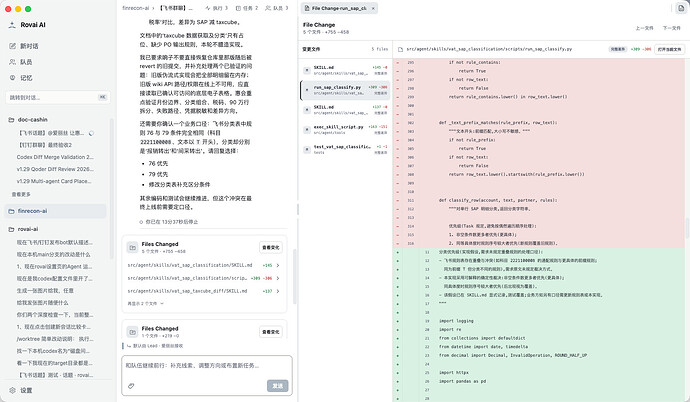
Task: Open 新对话 (new chat) in sidebar
Action: [29, 46]
